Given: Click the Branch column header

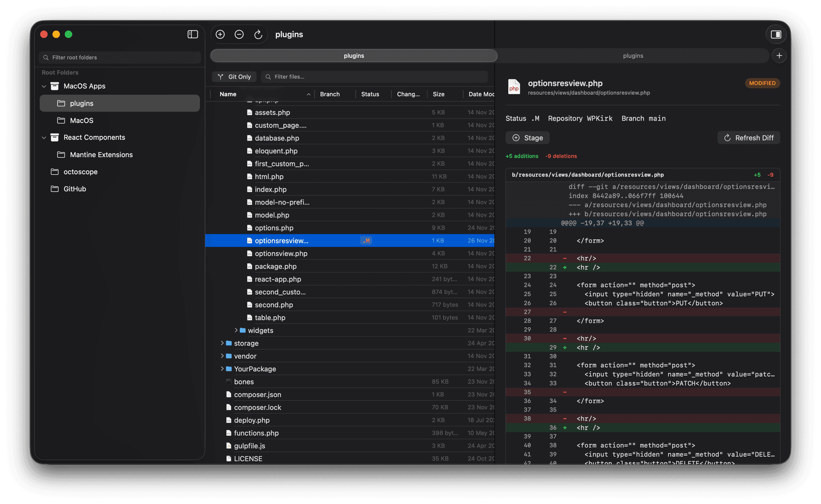Looking at the screenshot, I should (335, 94).
